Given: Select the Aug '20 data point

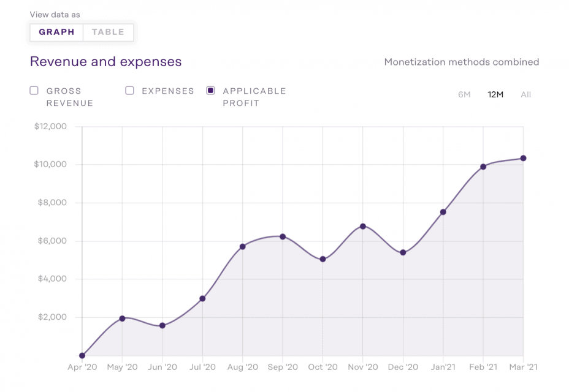Looking at the screenshot, I should pos(243,246).
